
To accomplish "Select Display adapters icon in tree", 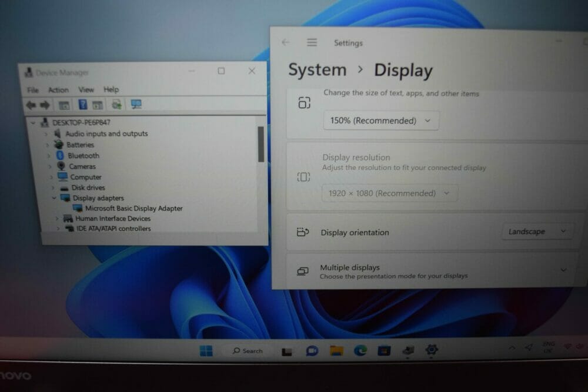I will (65, 197).
